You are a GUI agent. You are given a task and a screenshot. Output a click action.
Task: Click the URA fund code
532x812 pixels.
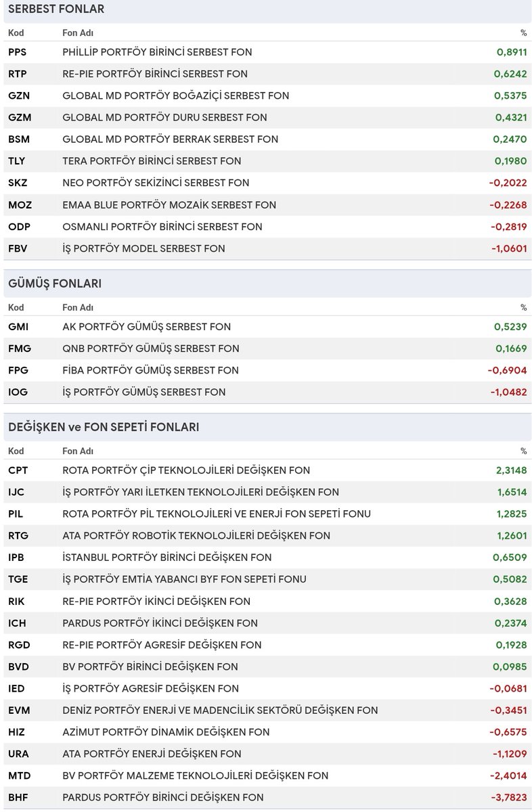point(18,754)
